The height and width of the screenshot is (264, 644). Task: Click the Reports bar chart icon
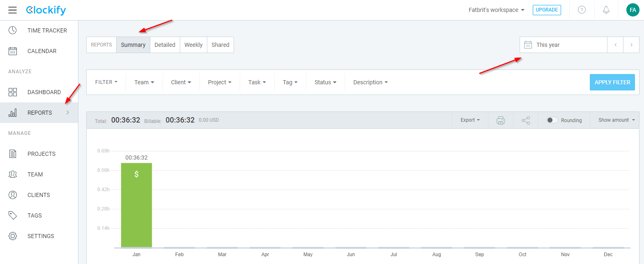click(x=13, y=113)
